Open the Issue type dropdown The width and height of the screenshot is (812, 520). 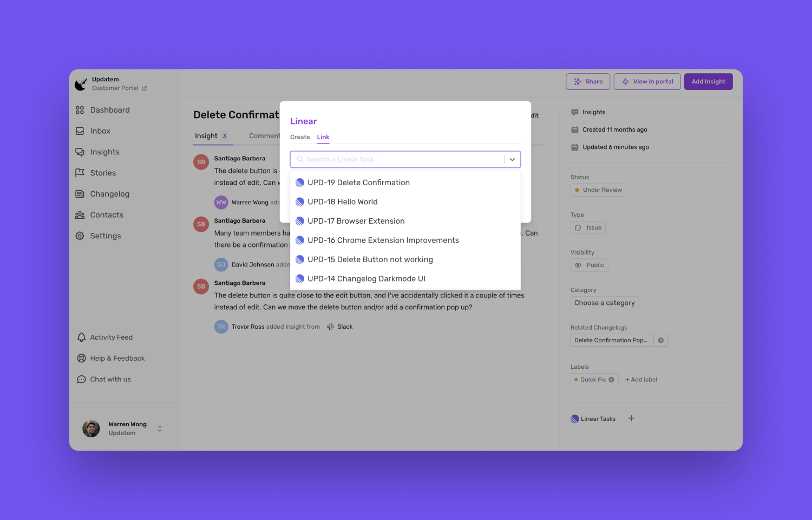point(588,227)
